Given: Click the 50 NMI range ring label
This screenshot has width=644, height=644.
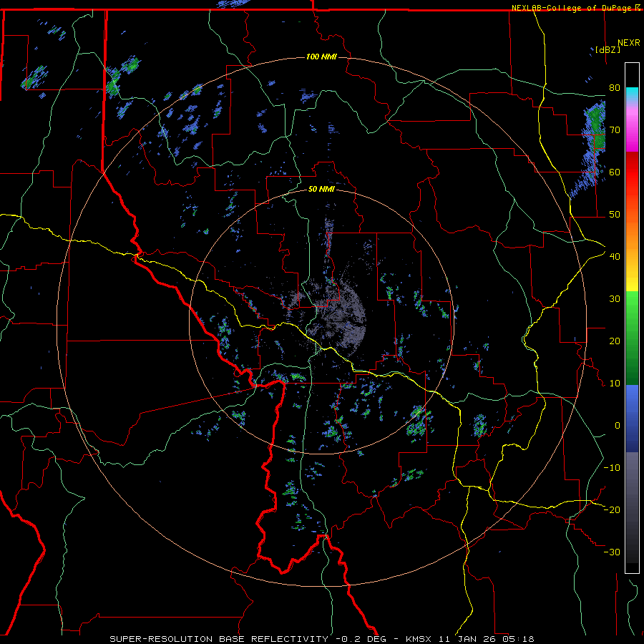Looking at the screenshot, I should coord(321,190).
